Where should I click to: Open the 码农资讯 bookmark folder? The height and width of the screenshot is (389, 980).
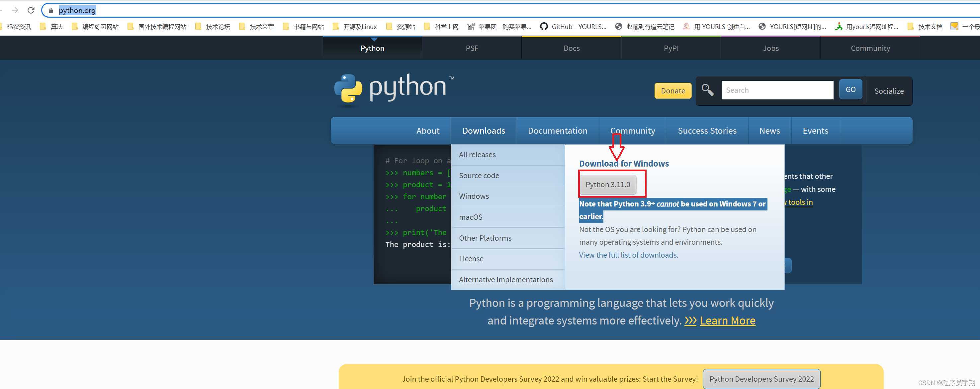pyautogui.click(x=16, y=27)
